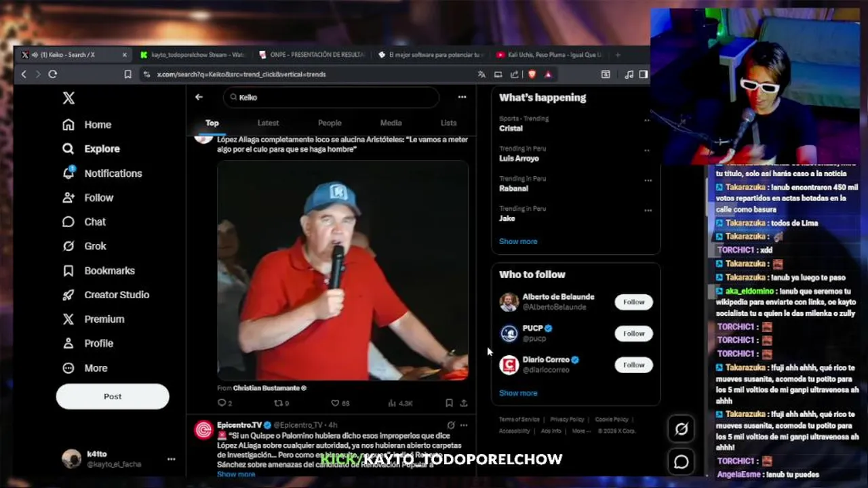
Task: Open Creator Studio in sidebar
Action: [106, 295]
